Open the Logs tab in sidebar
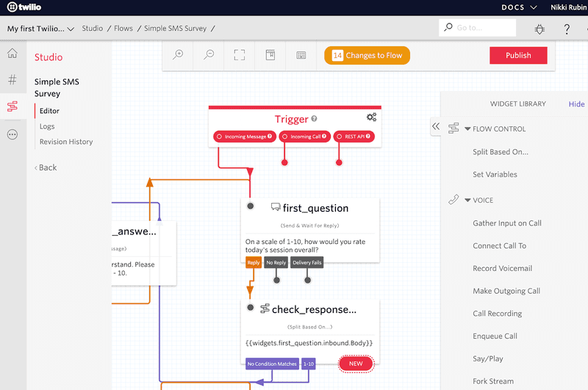This screenshot has height=390, width=588. [47, 126]
